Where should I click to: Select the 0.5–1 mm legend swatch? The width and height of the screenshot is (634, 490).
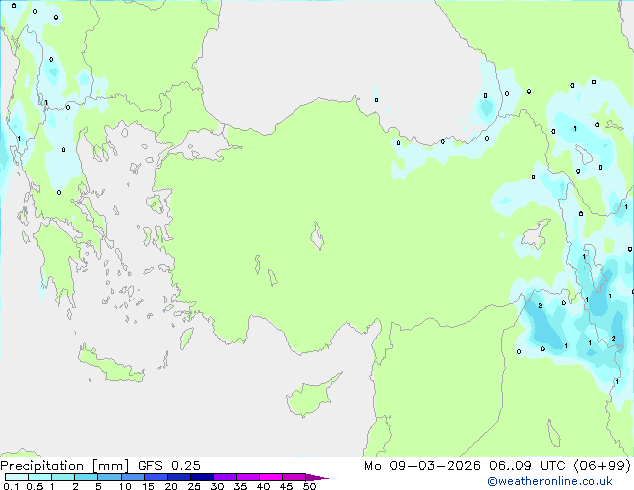[x=40, y=477]
